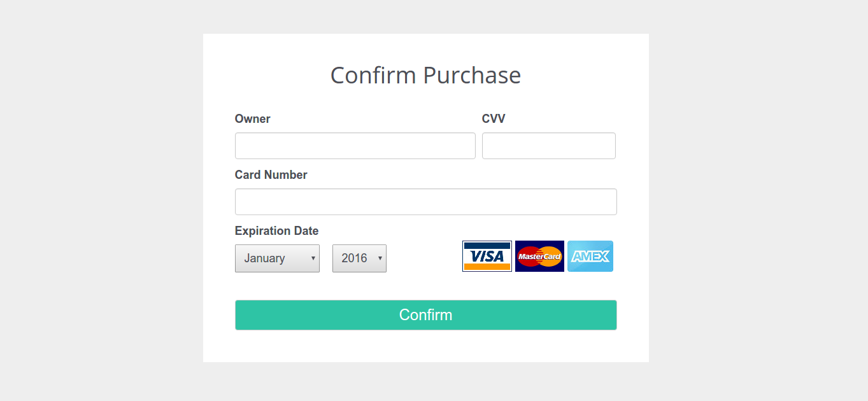Click the MasterCard payment icon
Viewport: 868px width, 401px height.
tap(539, 256)
